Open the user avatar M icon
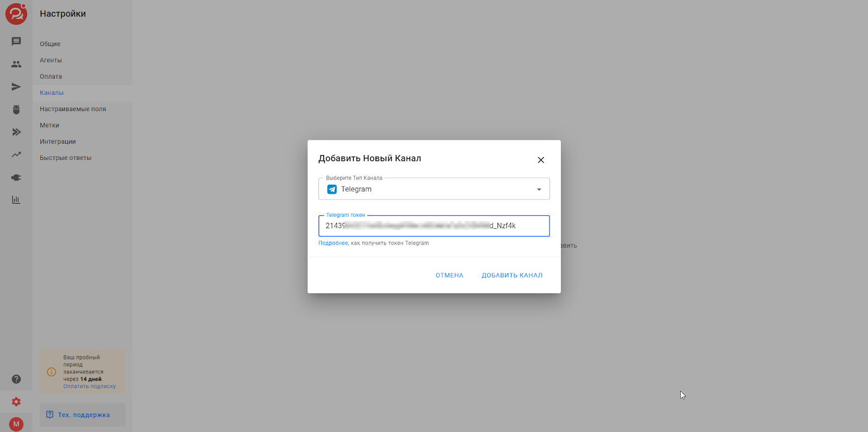The height and width of the screenshot is (432, 868). tap(16, 424)
